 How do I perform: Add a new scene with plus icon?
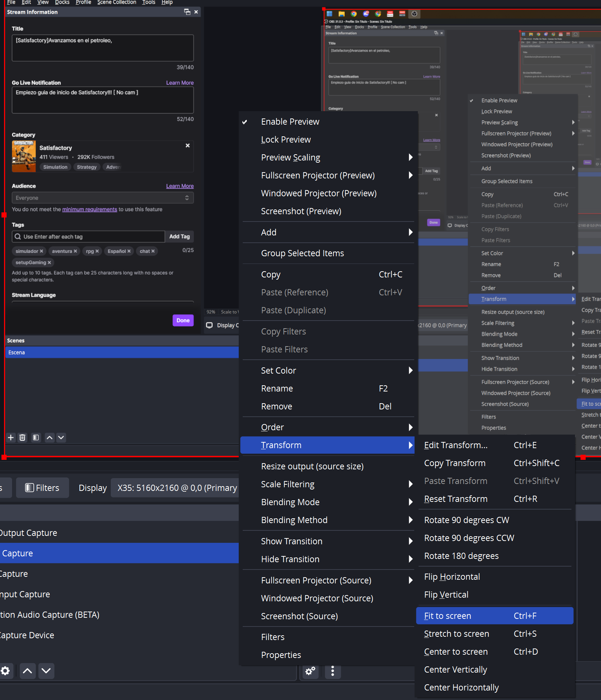11,438
